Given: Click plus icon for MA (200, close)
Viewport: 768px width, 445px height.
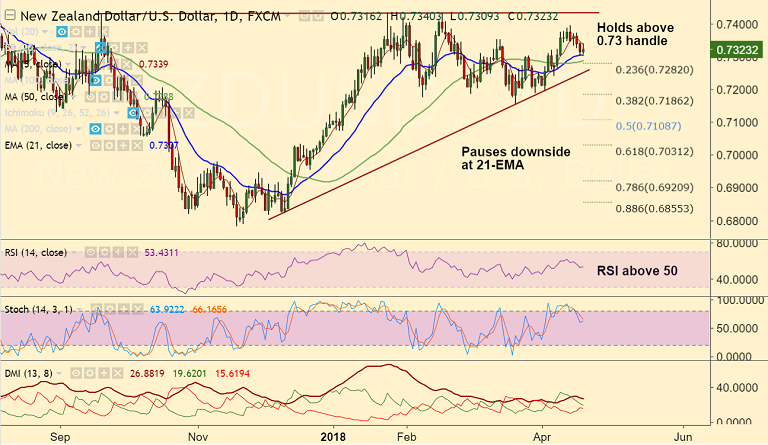Looking at the screenshot, I should click(x=122, y=129).
